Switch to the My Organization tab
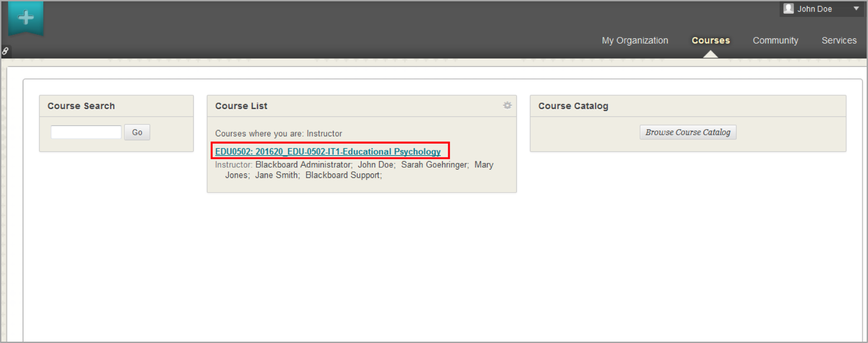This screenshot has height=343, width=868. [x=635, y=40]
